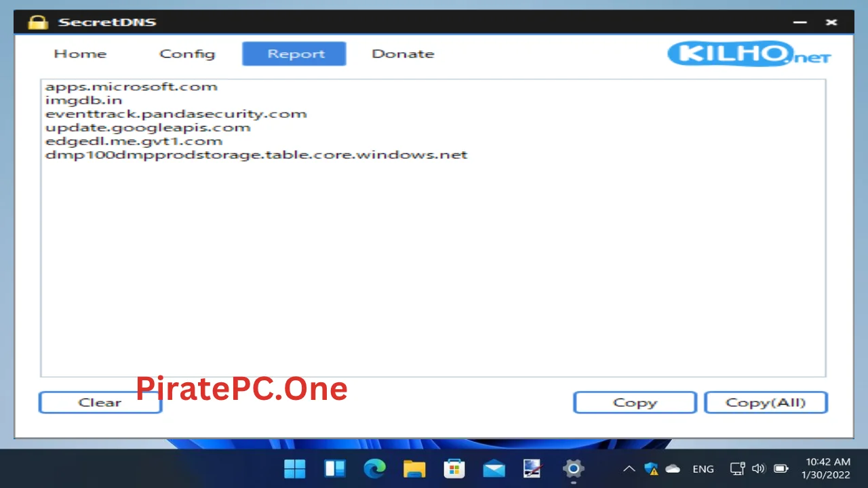The width and height of the screenshot is (868, 488).
Task: Open File Explorer from taskbar
Action: pyautogui.click(x=414, y=468)
